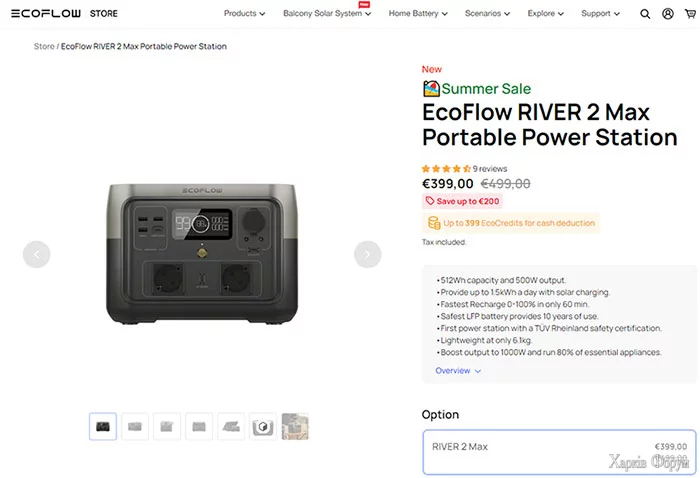The height and width of the screenshot is (478, 700).
Task: Open the Home Battery menu
Action: click(420, 14)
